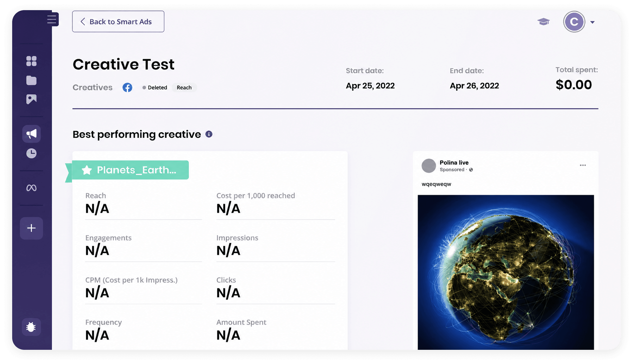Open the Meta infinity icon in sidebar
Screen dimensions: 633x364
pos(31,188)
